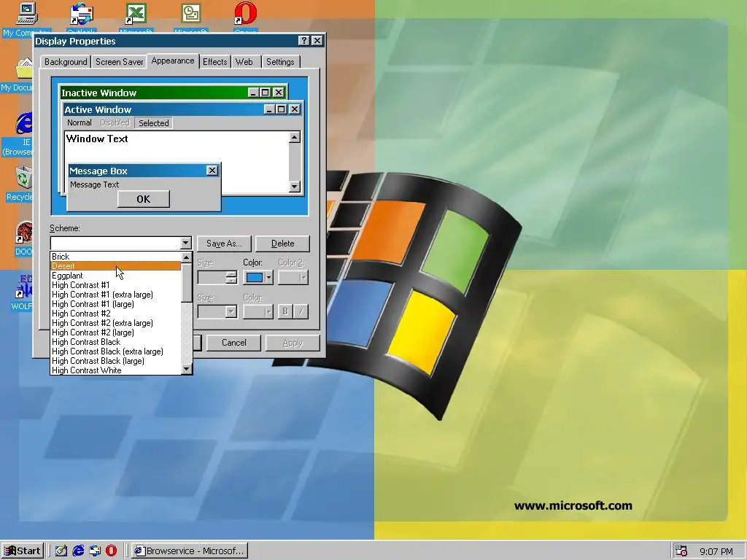Switch to Browservice taskbar window
This screenshot has width=747, height=560.
190,551
